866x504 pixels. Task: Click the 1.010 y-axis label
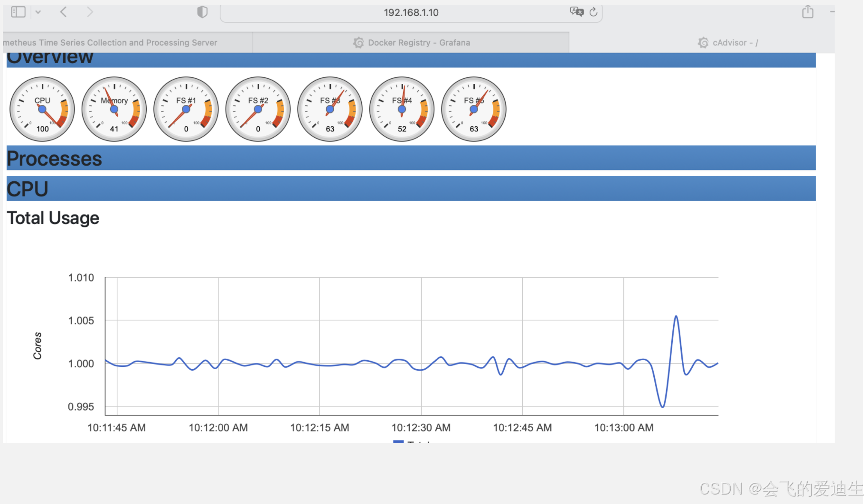81,278
